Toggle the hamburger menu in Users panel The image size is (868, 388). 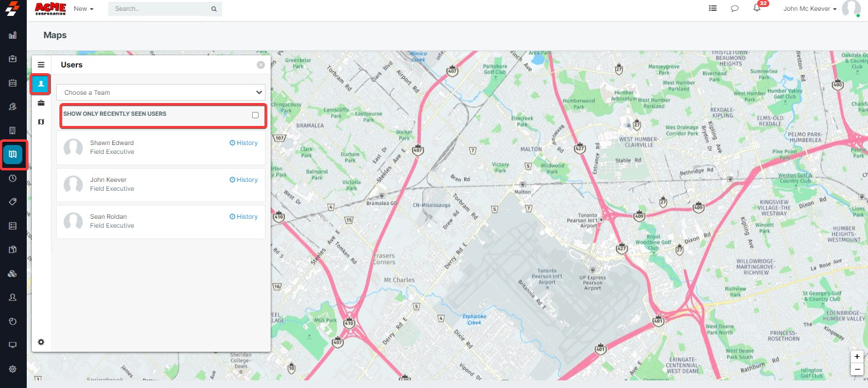point(41,65)
